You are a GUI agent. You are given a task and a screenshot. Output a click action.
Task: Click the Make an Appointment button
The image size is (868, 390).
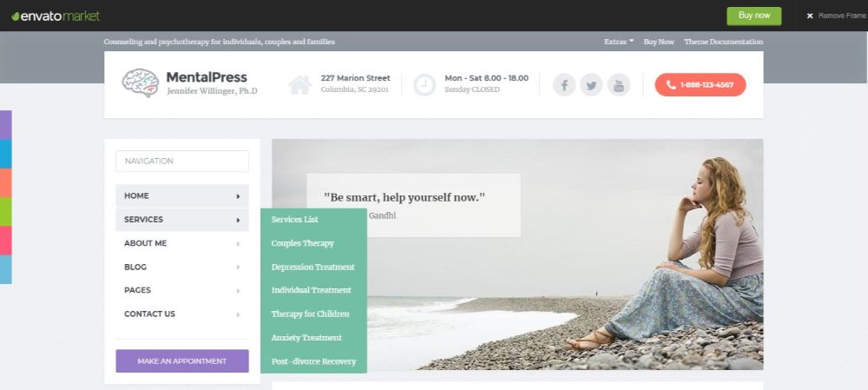182,361
